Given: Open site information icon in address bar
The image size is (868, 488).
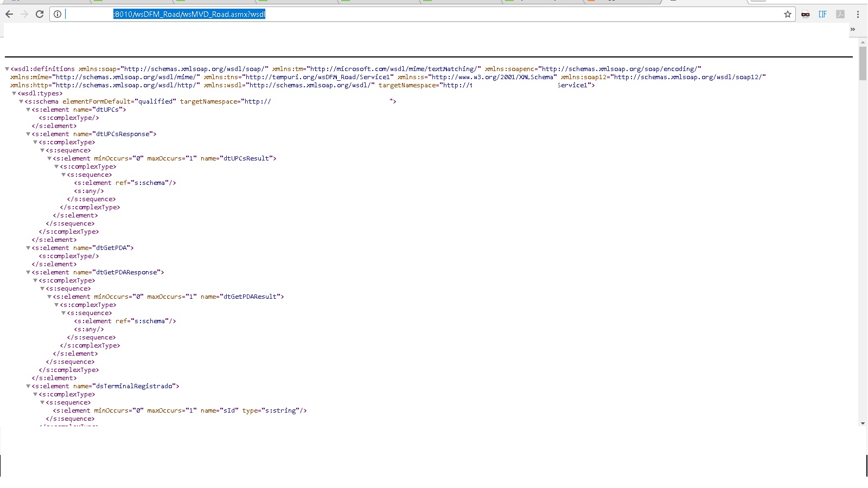Looking at the screenshot, I should tap(58, 14).
